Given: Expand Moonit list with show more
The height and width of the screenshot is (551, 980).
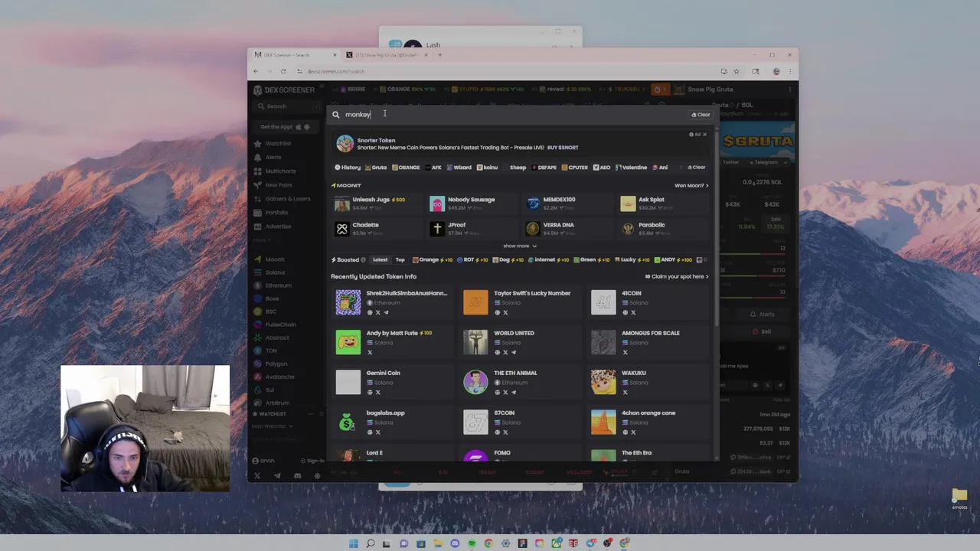Looking at the screenshot, I should coord(520,246).
